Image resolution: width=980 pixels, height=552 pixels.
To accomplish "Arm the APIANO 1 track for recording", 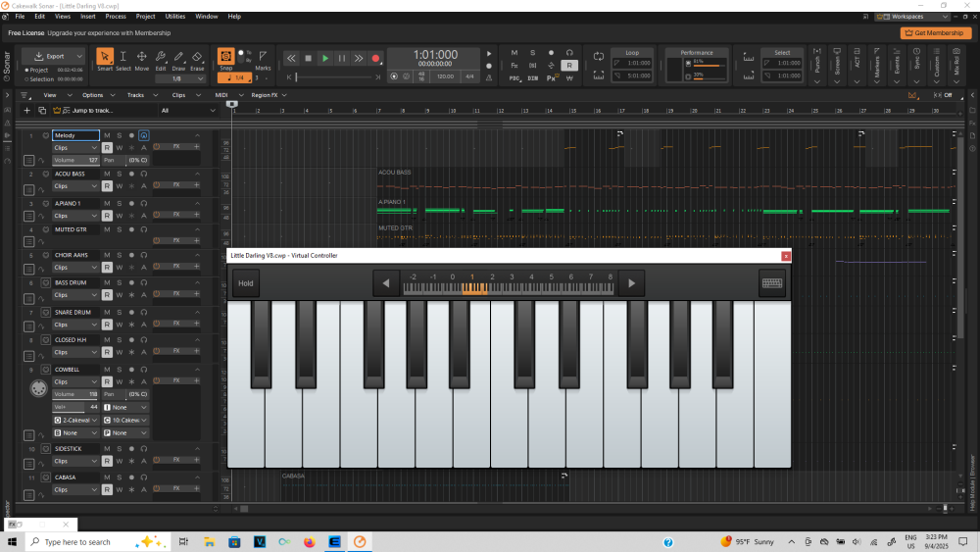I will pyautogui.click(x=131, y=203).
